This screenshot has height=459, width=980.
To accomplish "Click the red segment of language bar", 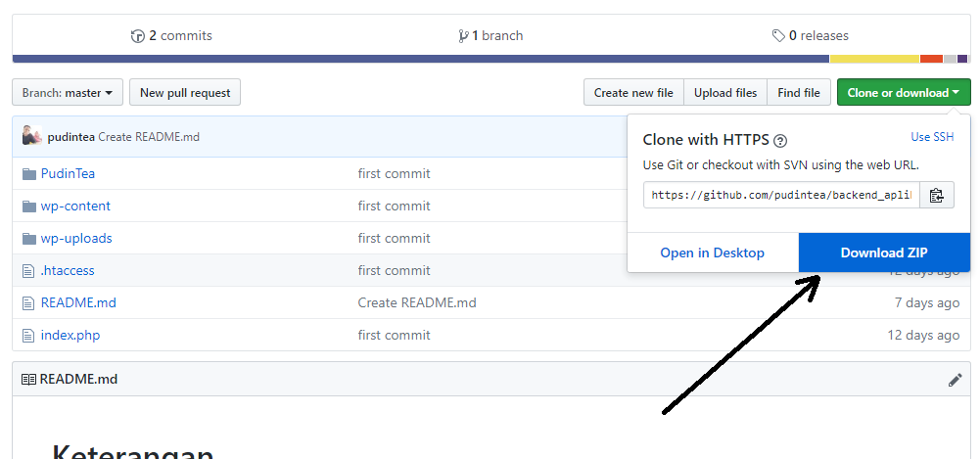I will [x=931, y=59].
